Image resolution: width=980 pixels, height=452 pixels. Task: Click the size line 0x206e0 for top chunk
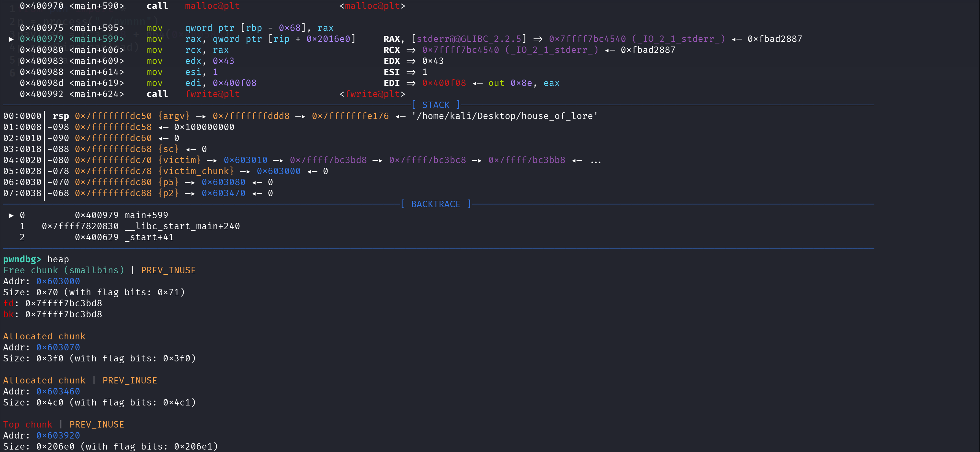pyautogui.click(x=110, y=446)
